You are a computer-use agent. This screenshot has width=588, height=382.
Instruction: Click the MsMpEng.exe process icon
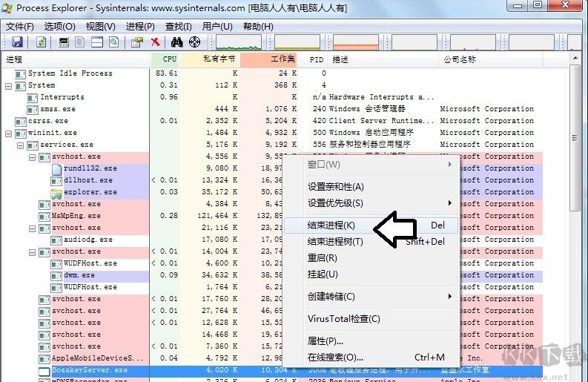(44, 217)
